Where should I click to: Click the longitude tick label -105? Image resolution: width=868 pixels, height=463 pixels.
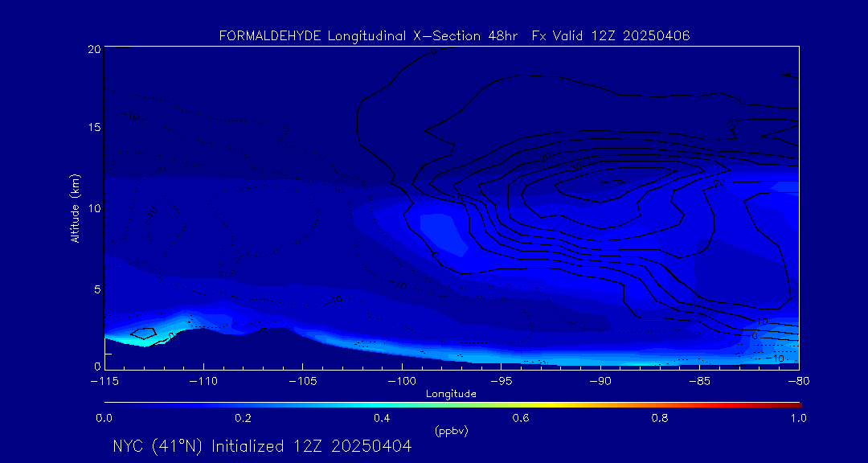pyautogui.click(x=302, y=382)
